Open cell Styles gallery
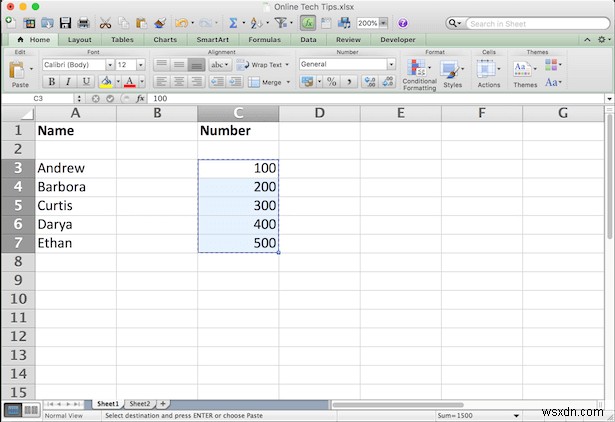The width and height of the screenshot is (615, 422). tap(452, 74)
